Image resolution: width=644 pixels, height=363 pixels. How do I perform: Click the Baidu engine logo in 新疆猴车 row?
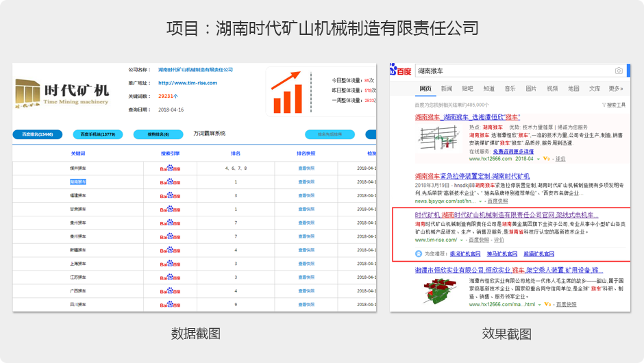170,250
